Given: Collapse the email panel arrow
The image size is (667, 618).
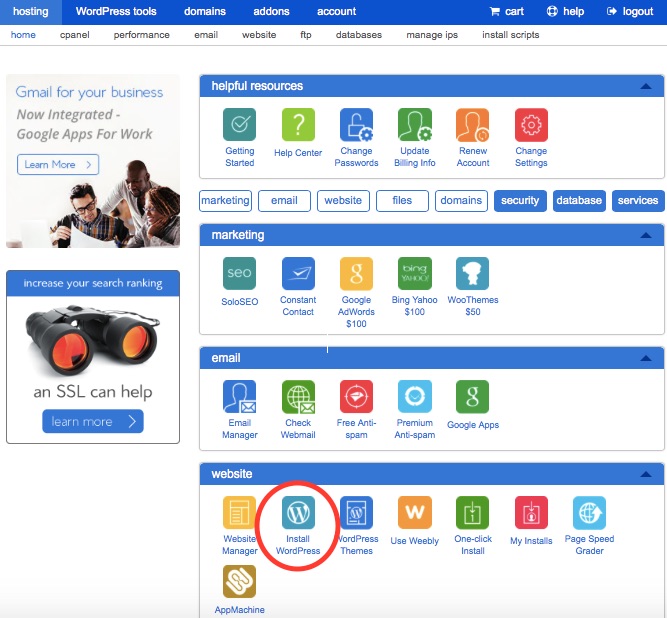Looking at the screenshot, I should point(646,358).
